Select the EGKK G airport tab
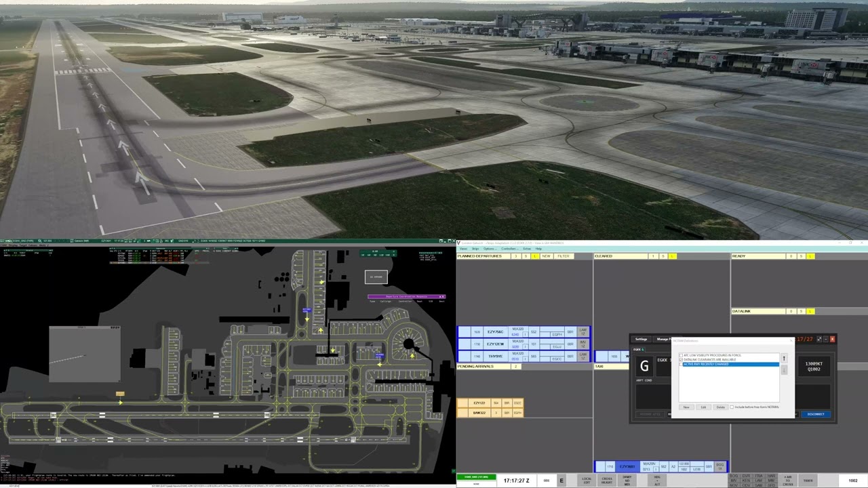 click(639, 350)
